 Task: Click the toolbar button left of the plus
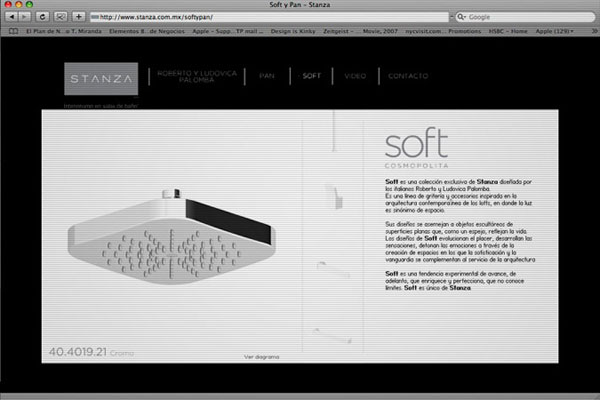(60, 17)
